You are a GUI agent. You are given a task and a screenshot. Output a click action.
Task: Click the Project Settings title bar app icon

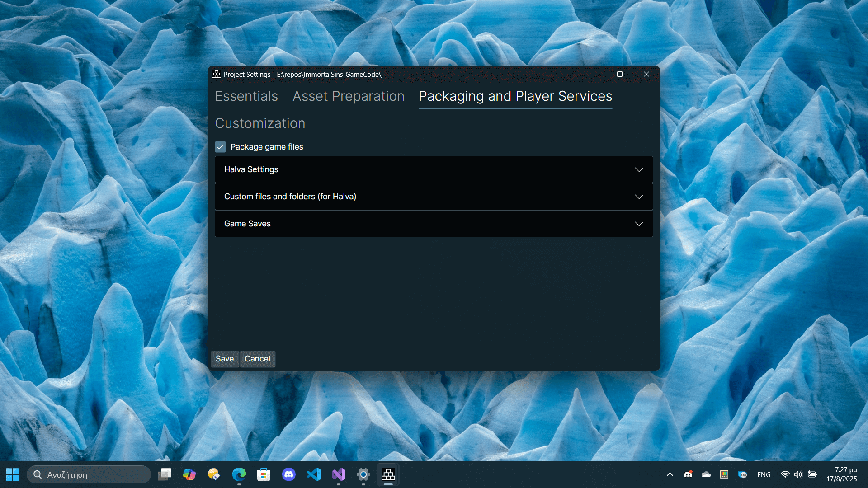click(x=217, y=75)
